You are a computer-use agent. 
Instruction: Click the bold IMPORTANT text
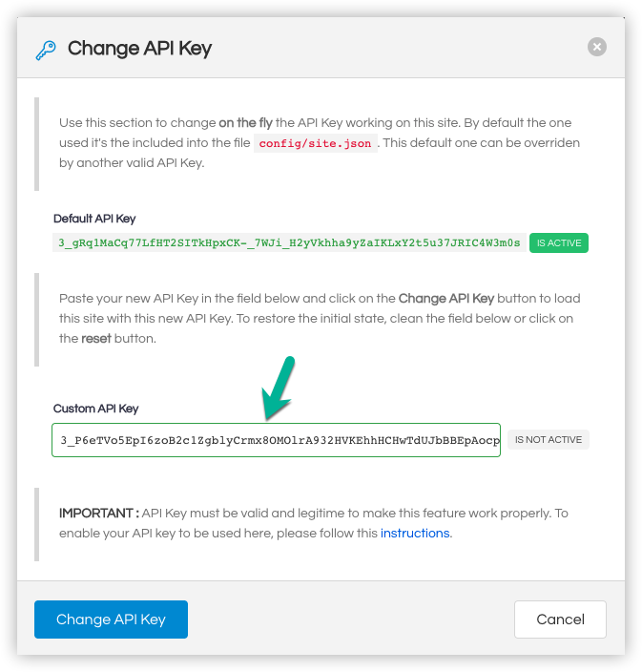point(99,514)
